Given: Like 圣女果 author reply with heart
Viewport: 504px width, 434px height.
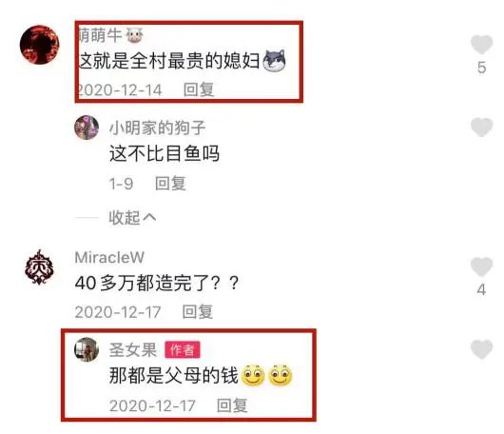Looking at the screenshot, I should (x=481, y=349).
